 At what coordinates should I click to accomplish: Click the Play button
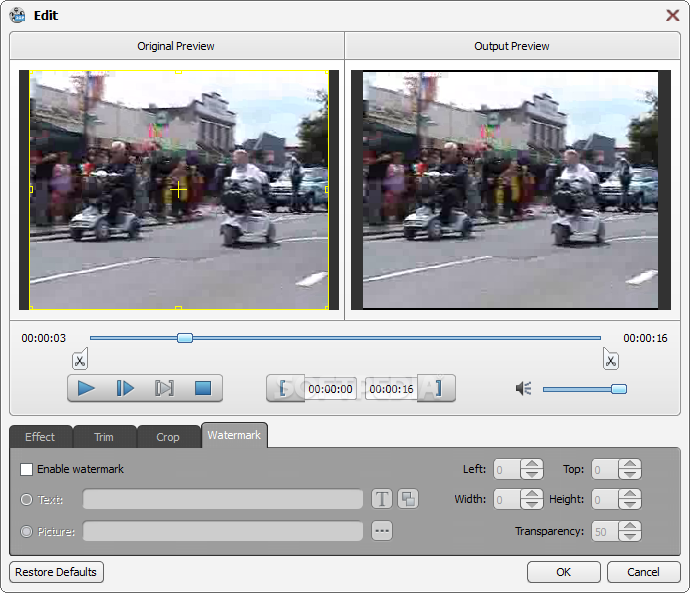(86, 388)
